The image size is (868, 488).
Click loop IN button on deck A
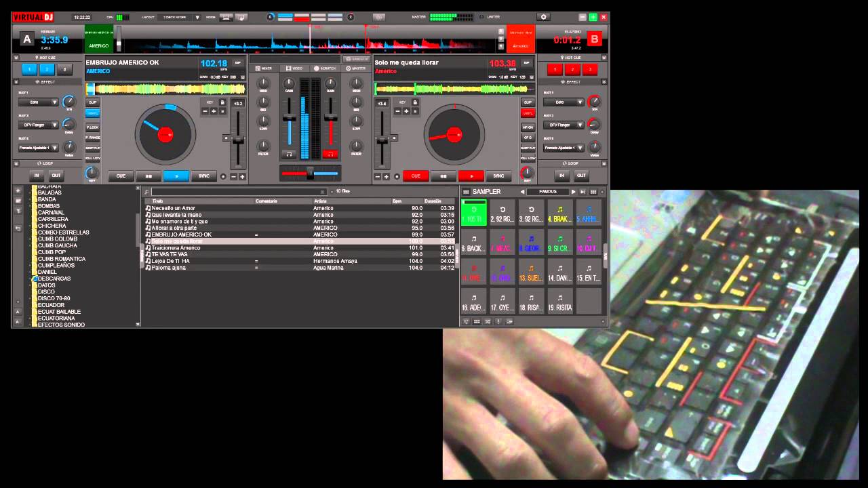37,176
